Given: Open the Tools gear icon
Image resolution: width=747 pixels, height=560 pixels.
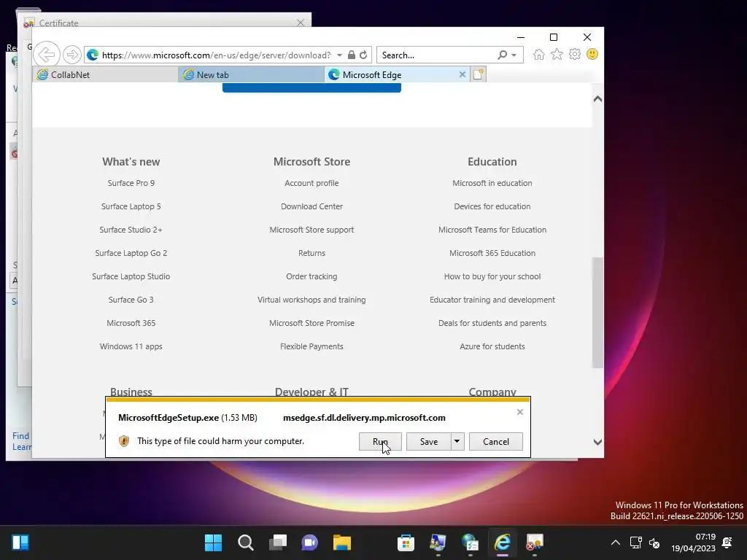Looking at the screenshot, I should click(x=575, y=54).
